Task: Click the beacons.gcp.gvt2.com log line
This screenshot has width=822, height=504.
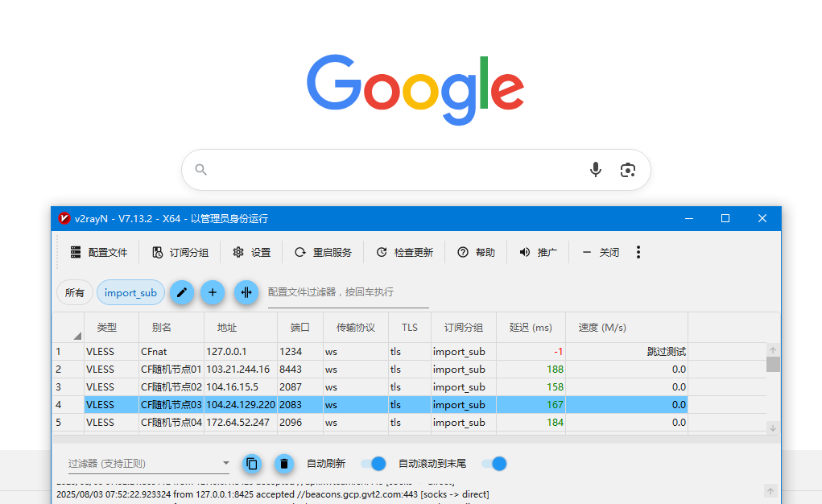Action: pyautogui.click(x=273, y=494)
